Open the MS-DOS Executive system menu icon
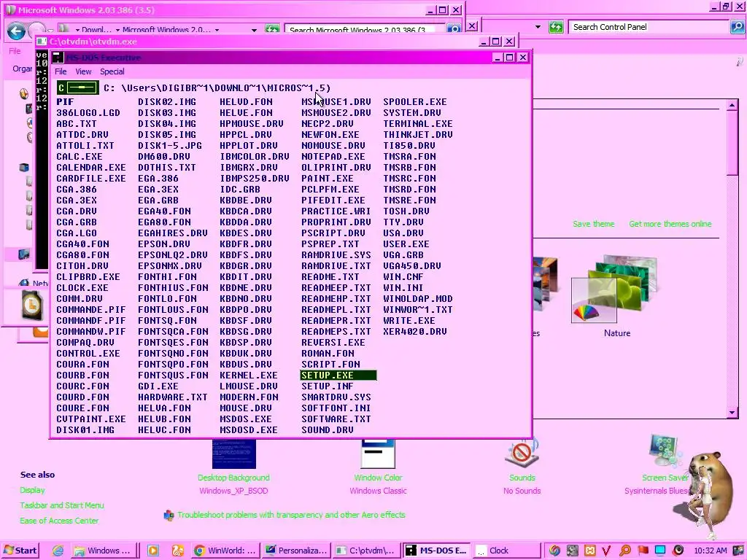Image resolution: width=747 pixels, height=560 pixels. click(58, 58)
